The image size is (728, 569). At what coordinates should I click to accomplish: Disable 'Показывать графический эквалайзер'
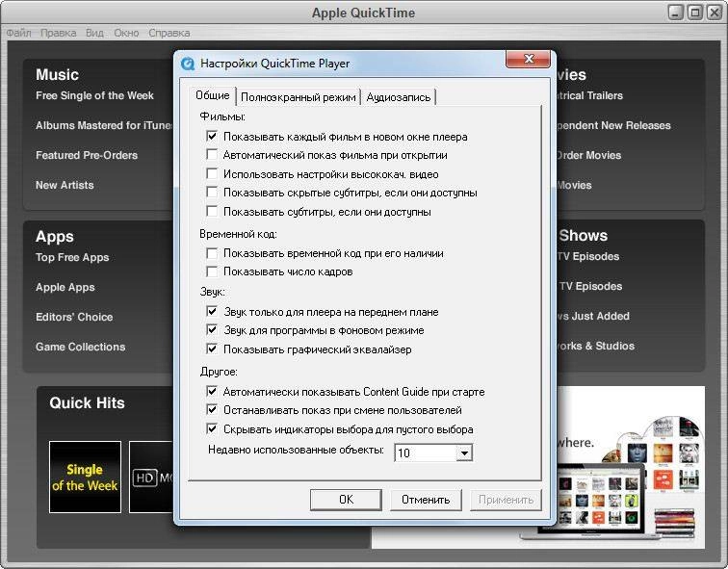coord(212,349)
